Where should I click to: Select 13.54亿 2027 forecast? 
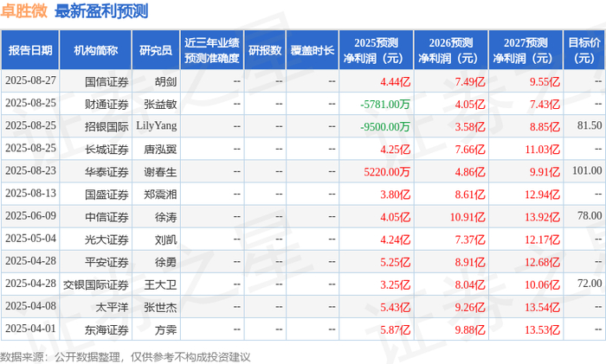(542, 307)
